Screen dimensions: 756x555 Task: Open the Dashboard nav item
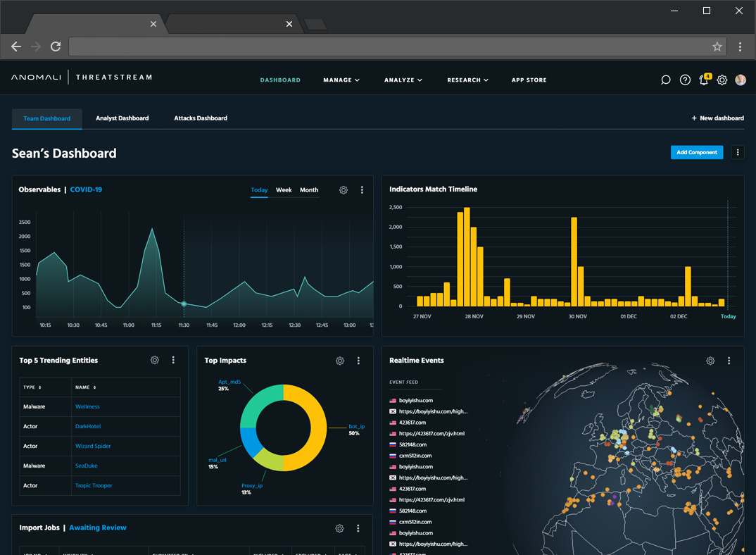coord(280,80)
